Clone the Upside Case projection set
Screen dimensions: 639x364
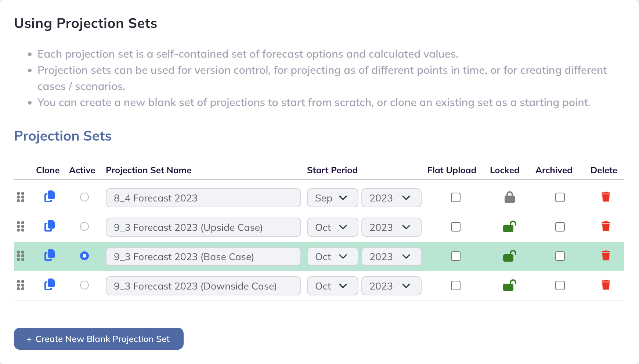tap(50, 226)
